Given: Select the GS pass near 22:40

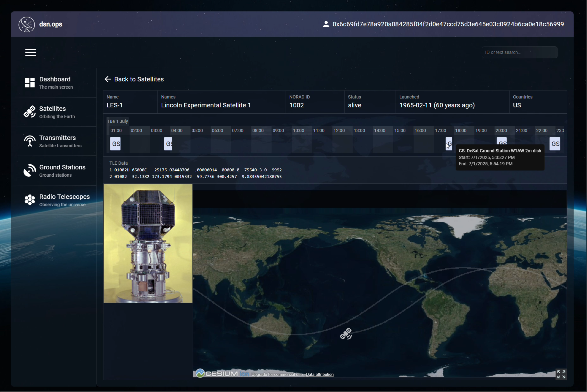Looking at the screenshot, I should pyautogui.click(x=555, y=144).
